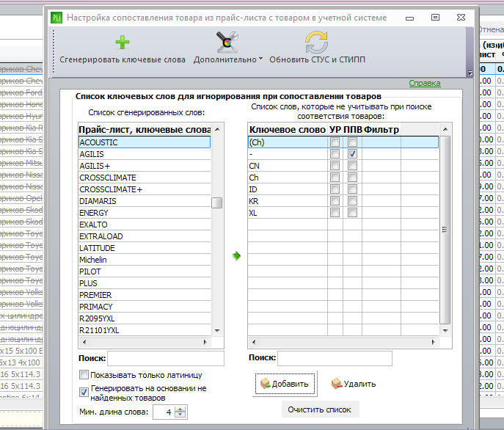Open the Справка help link

(x=425, y=84)
